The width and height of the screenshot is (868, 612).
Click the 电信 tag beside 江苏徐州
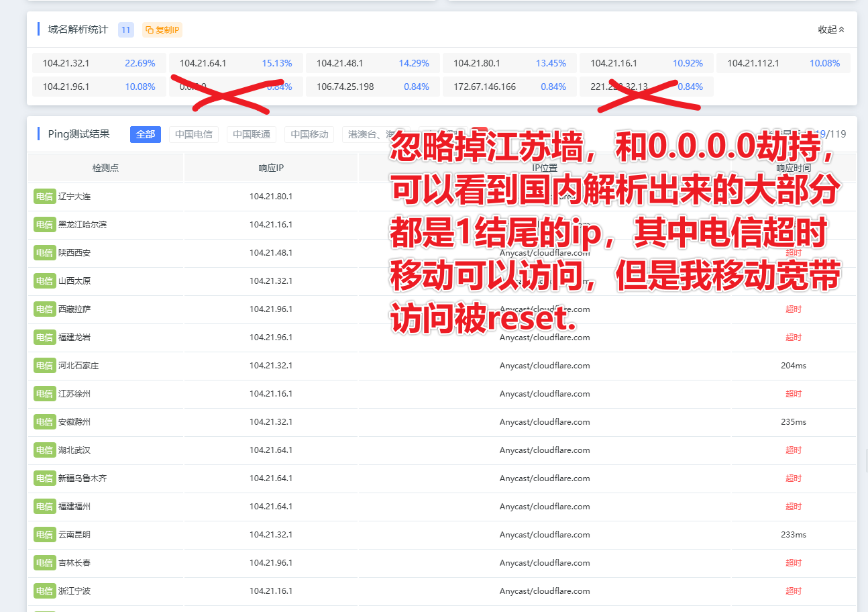click(44, 394)
